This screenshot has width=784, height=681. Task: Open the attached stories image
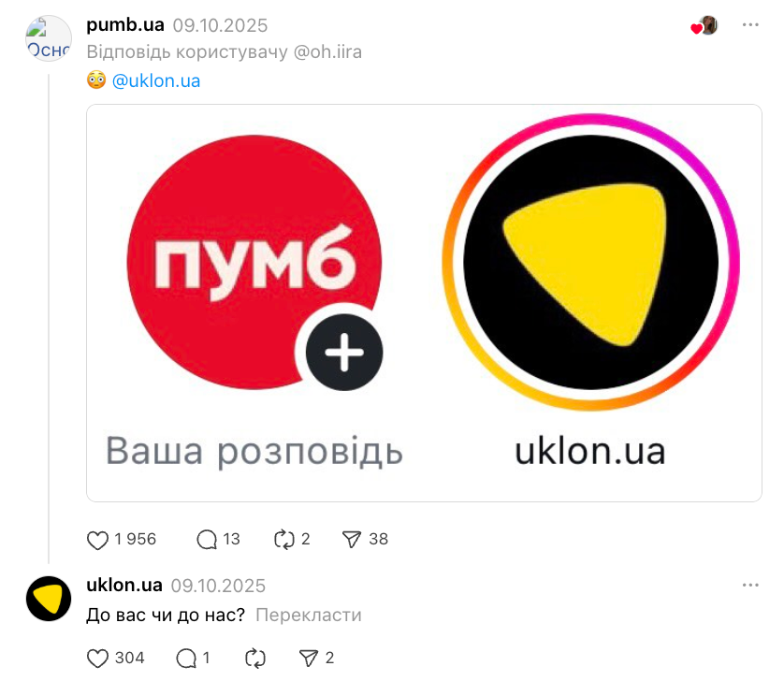pos(424,303)
